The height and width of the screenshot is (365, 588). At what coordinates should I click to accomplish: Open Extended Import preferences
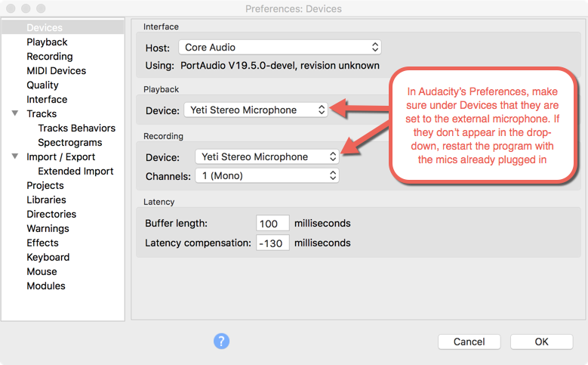tap(75, 172)
